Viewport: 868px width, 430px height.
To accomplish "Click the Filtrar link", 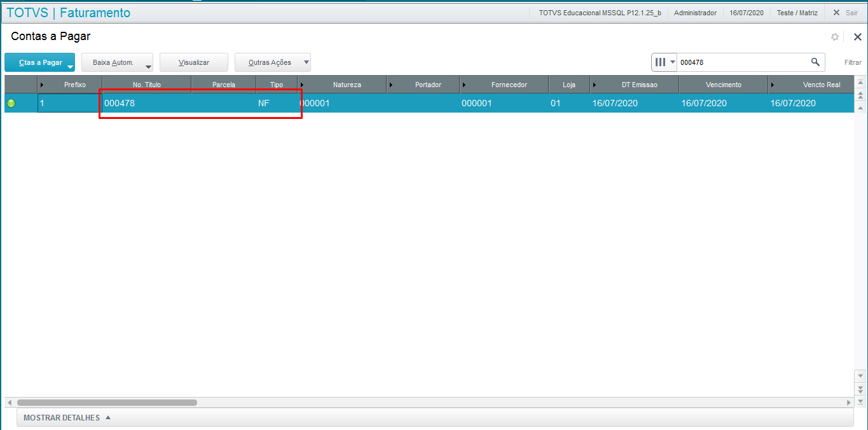I will [853, 62].
